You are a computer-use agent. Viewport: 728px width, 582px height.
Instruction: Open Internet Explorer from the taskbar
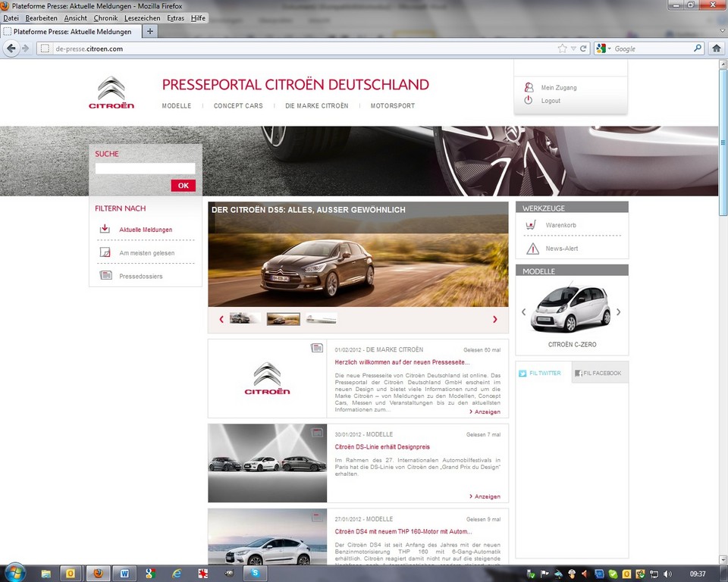tap(177, 574)
